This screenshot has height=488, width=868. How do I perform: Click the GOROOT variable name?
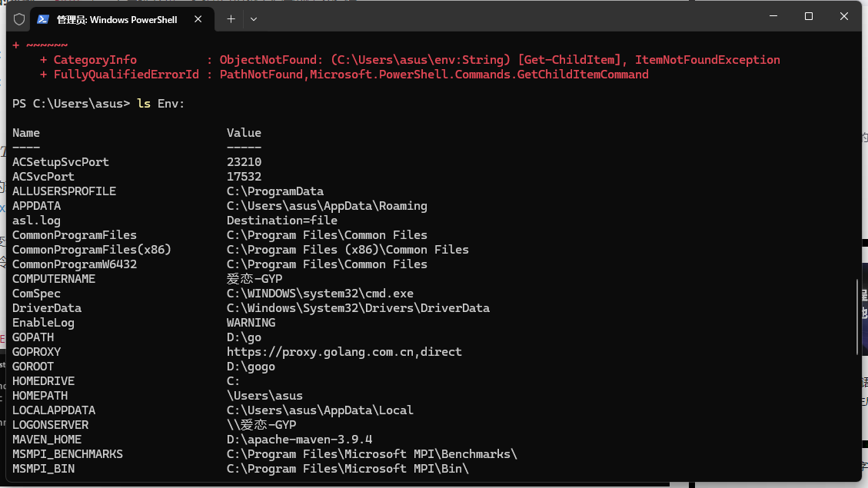(x=33, y=367)
